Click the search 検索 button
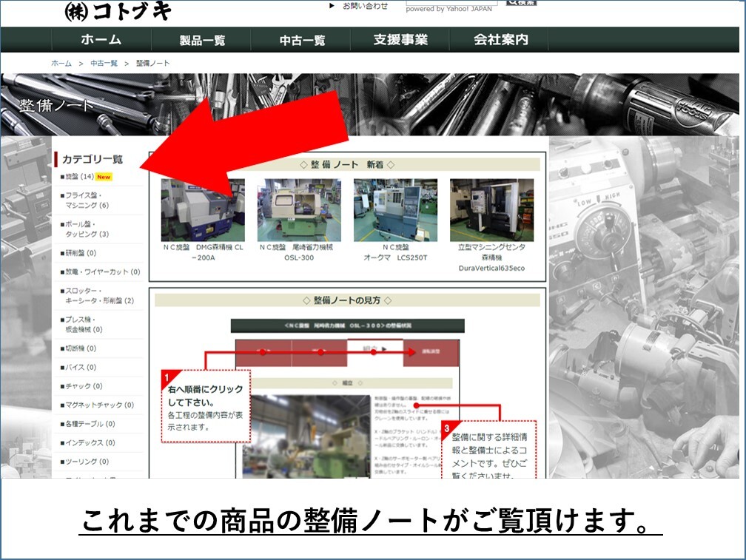 522,2
